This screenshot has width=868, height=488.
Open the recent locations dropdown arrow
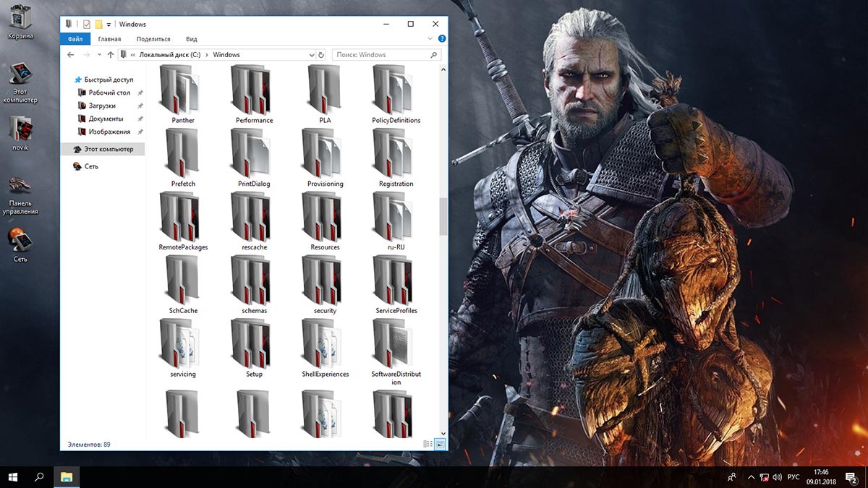coord(99,55)
